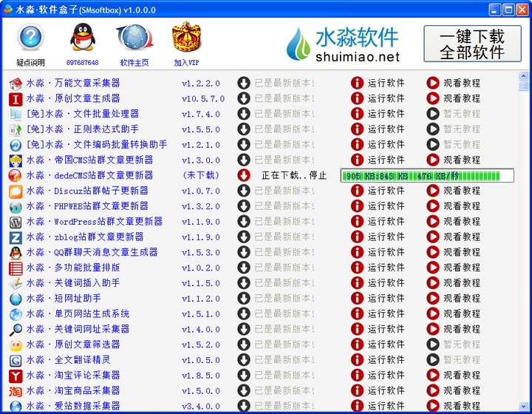532x414 pixels.
Task: Click the 万能文章采集器 house icon
Action: (x=16, y=83)
